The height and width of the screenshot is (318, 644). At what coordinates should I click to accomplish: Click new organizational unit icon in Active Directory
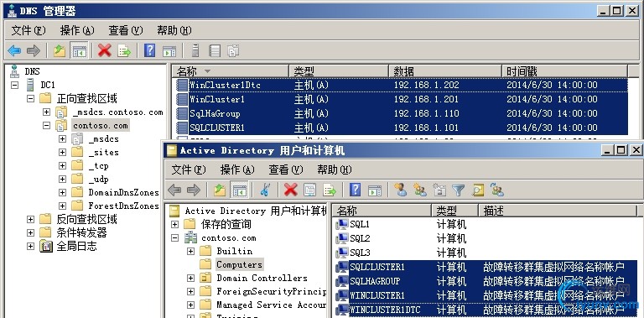(x=439, y=190)
